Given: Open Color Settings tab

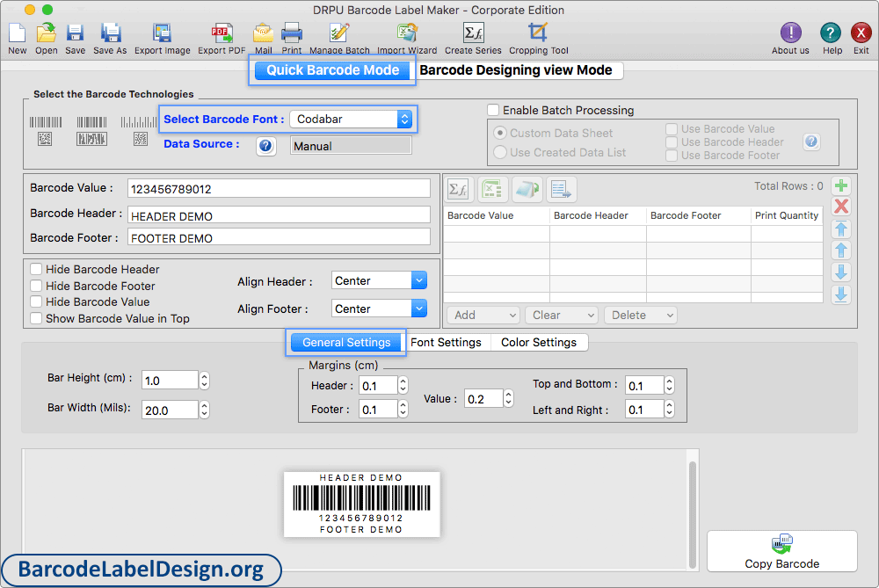Looking at the screenshot, I should point(539,342).
